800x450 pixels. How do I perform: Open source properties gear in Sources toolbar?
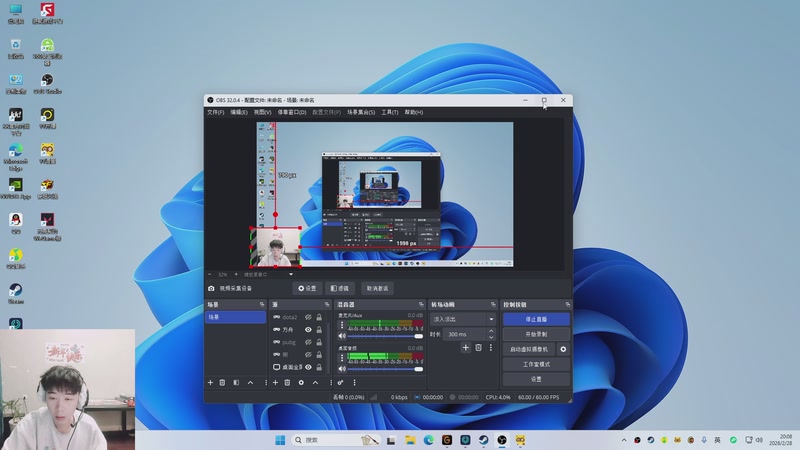coord(301,383)
